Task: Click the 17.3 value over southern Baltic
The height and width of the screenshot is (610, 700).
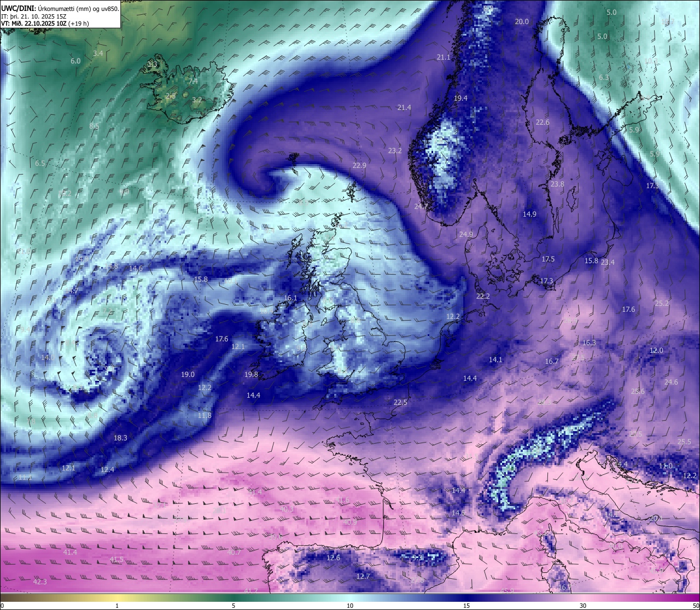Action: (546, 281)
